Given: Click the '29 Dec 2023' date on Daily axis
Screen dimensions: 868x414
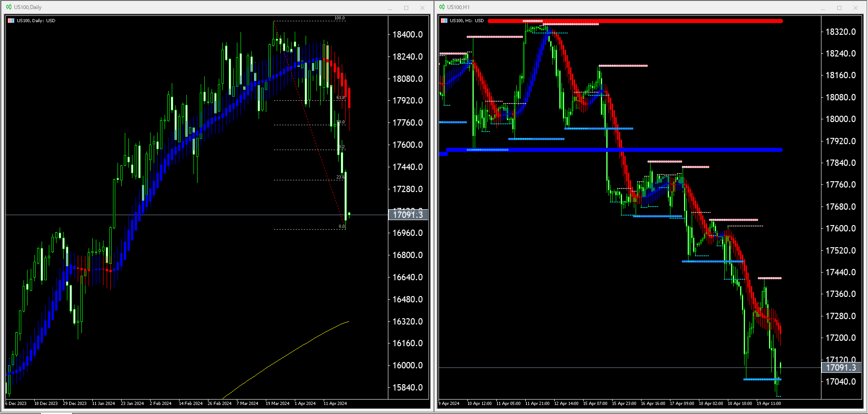Looking at the screenshot, I should click(x=75, y=403).
